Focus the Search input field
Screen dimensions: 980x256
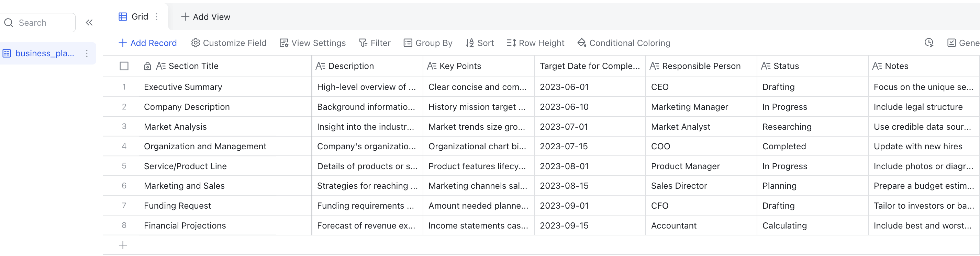pos(38,23)
